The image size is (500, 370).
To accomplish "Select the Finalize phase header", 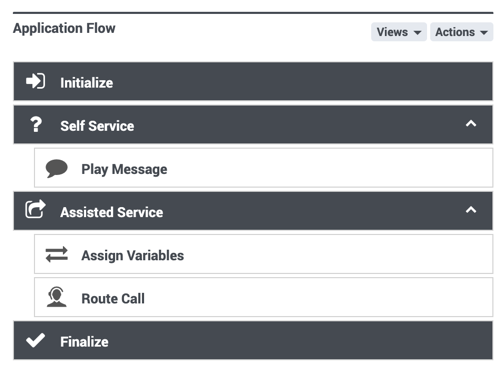I will (253, 341).
